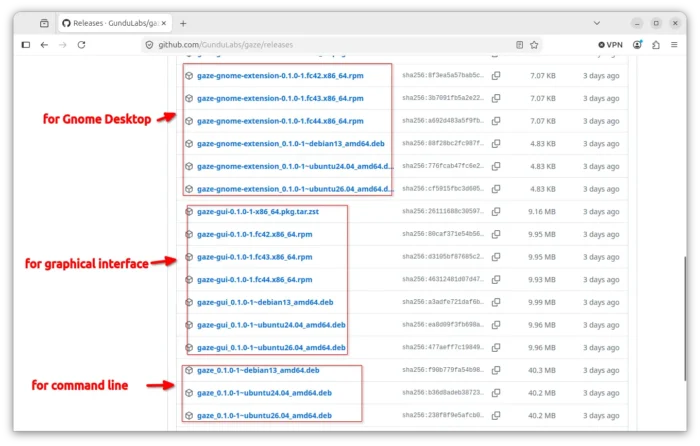
Task: Download gaze-gnome-extension ubuntu24.04 amd64 deb
Action: (x=295, y=167)
